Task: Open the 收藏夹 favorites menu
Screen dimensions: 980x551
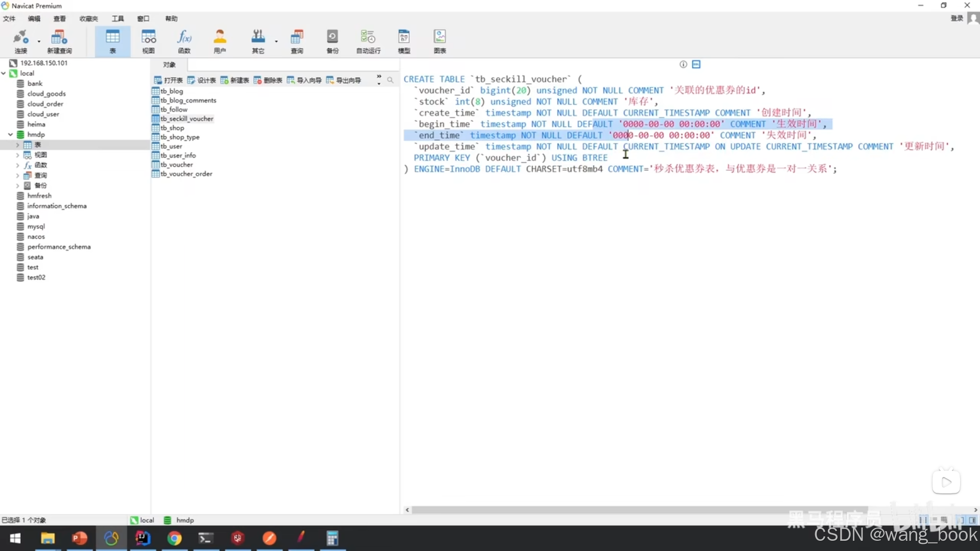Action: (x=88, y=19)
